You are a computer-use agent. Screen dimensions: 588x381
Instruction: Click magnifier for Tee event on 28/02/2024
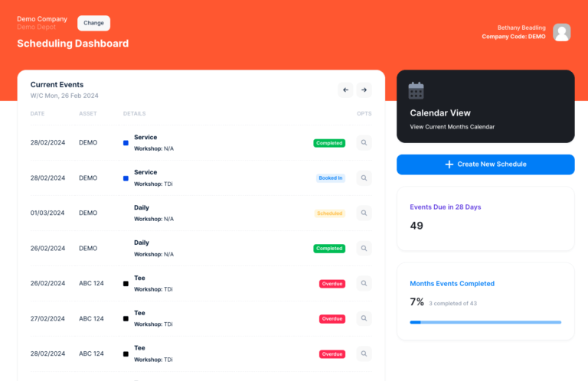(364, 353)
